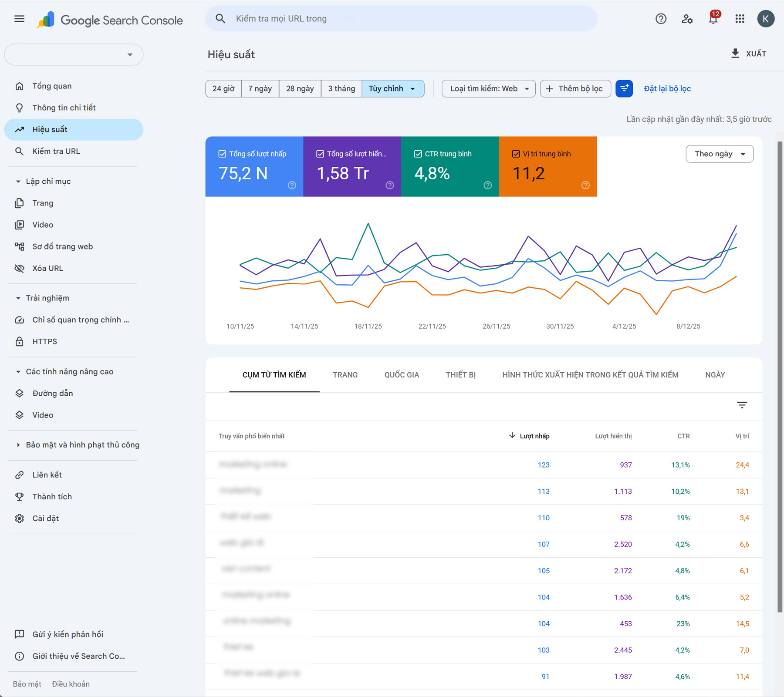Switch to TRANG tab
Image resolution: width=784 pixels, height=697 pixels.
(345, 375)
